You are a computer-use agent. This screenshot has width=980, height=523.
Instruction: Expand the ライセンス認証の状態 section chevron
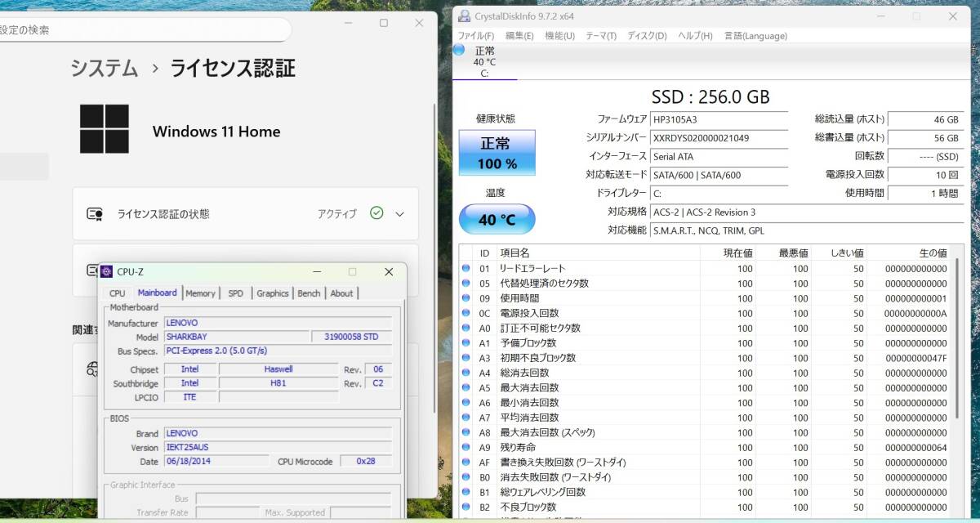(x=399, y=213)
